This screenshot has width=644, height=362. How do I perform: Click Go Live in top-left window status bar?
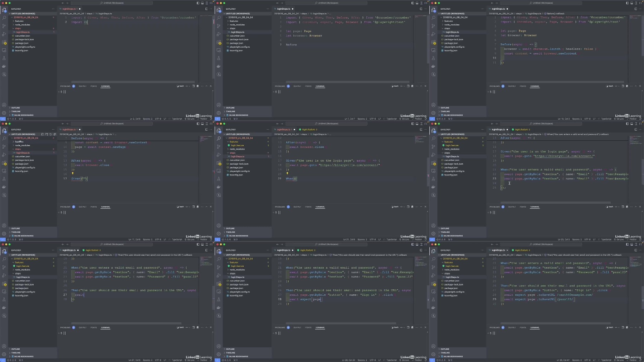click(189, 119)
